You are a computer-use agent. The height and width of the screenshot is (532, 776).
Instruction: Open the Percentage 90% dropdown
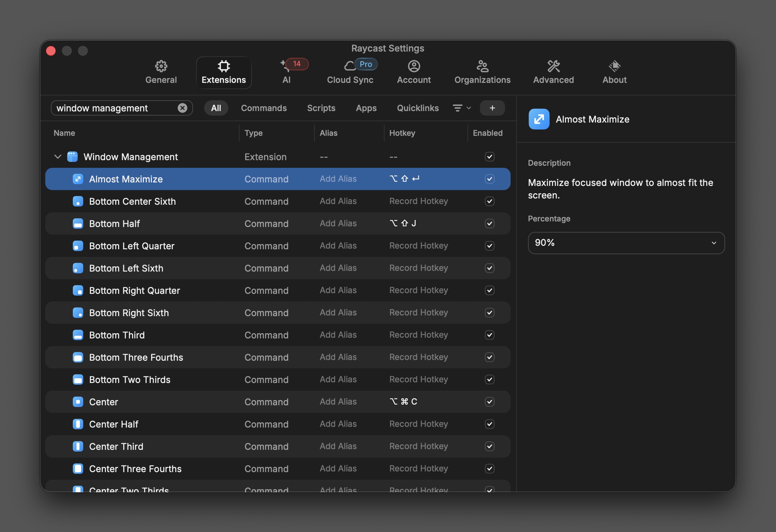coord(626,243)
